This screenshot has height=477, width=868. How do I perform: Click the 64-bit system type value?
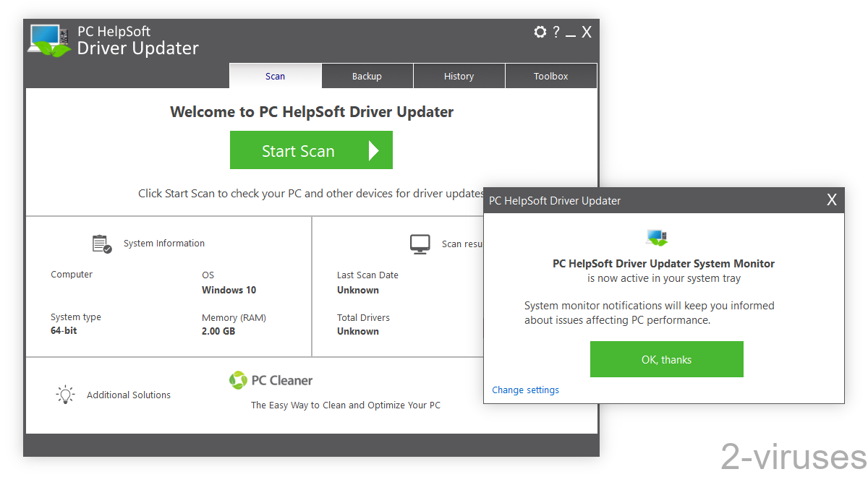(64, 331)
